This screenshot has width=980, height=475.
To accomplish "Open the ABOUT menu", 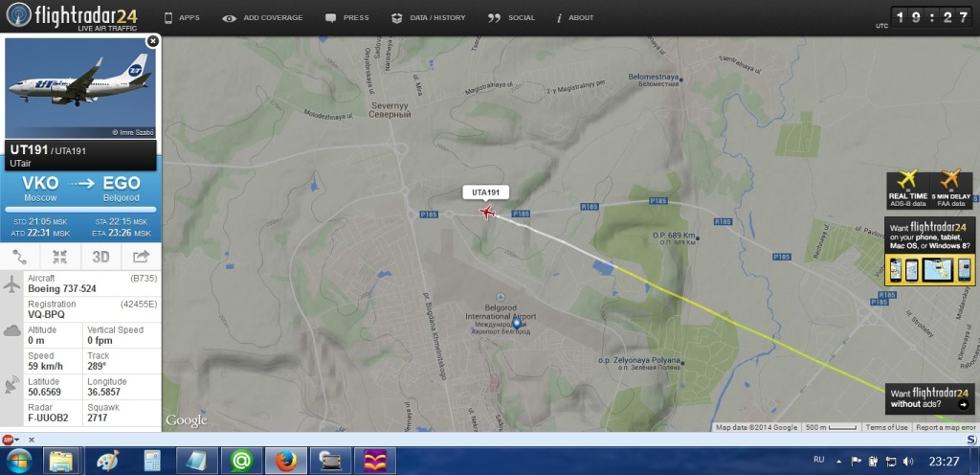I will point(575,18).
